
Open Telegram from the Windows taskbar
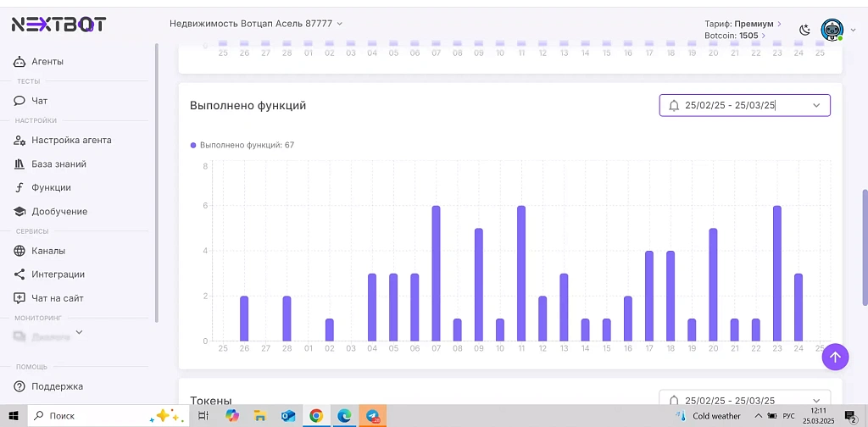click(373, 416)
